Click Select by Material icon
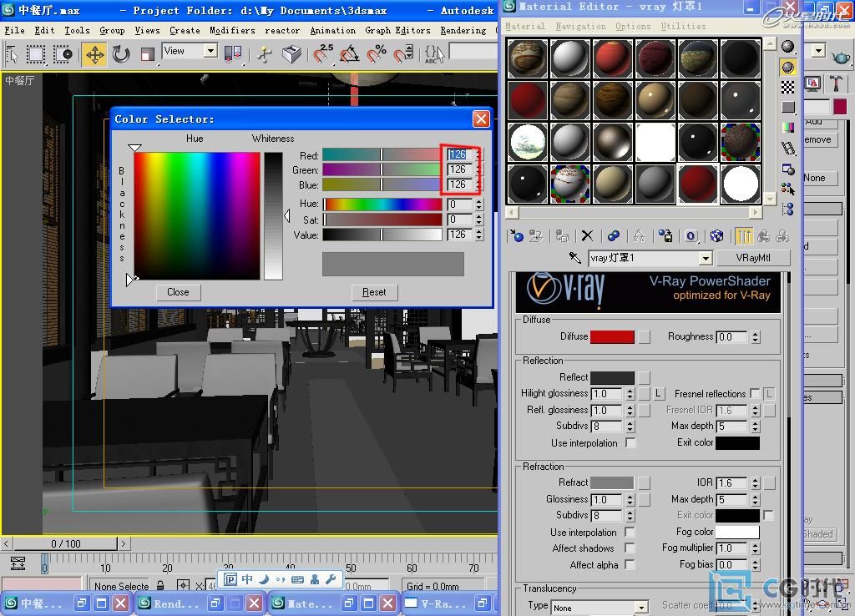The image size is (855, 616). tap(787, 189)
